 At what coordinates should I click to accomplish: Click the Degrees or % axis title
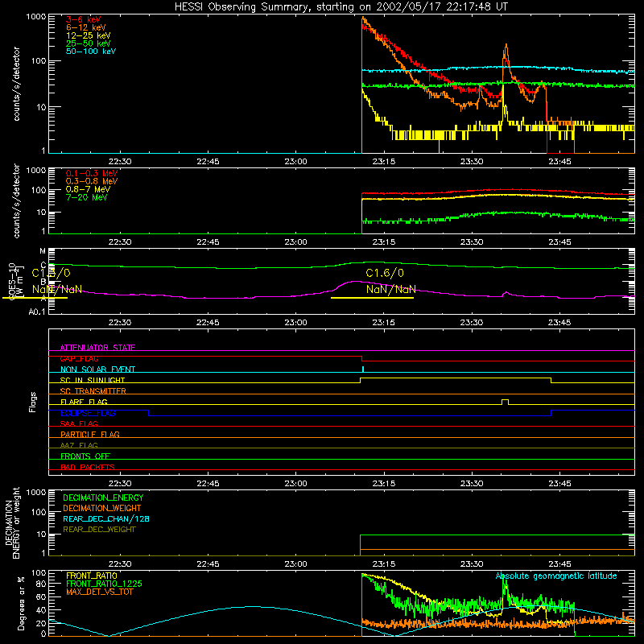tap(21, 603)
